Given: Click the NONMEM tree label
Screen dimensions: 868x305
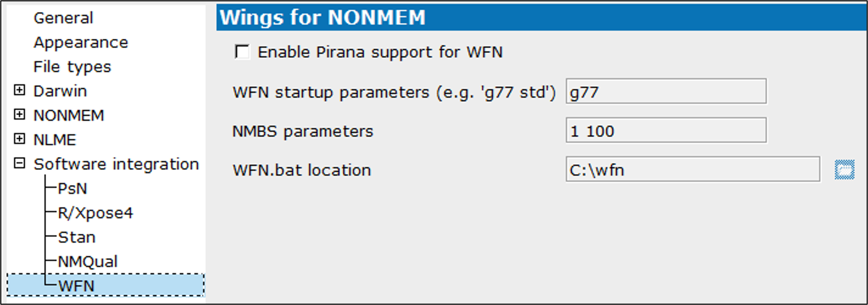Looking at the screenshot, I should click(x=69, y=115).
